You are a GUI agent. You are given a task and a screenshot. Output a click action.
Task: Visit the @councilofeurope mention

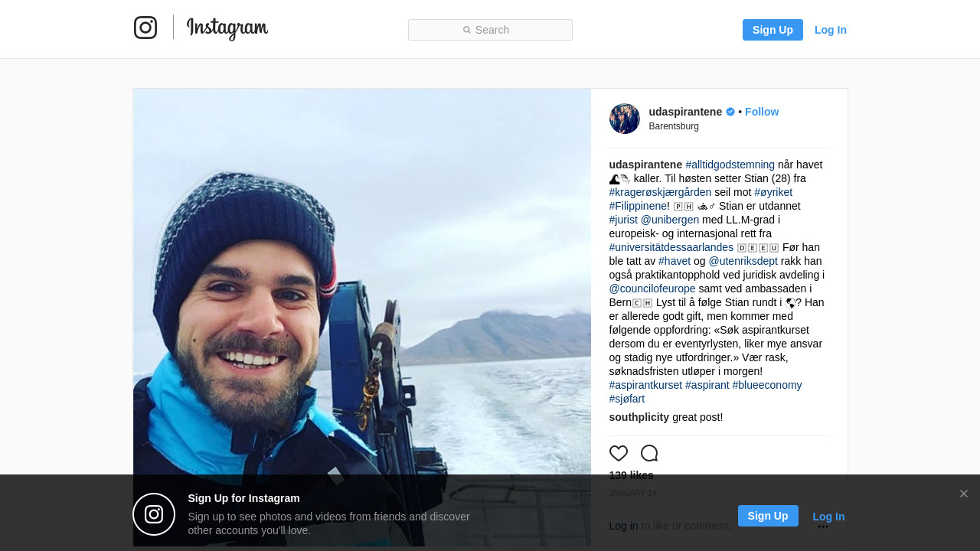click(x=652, y=289)
